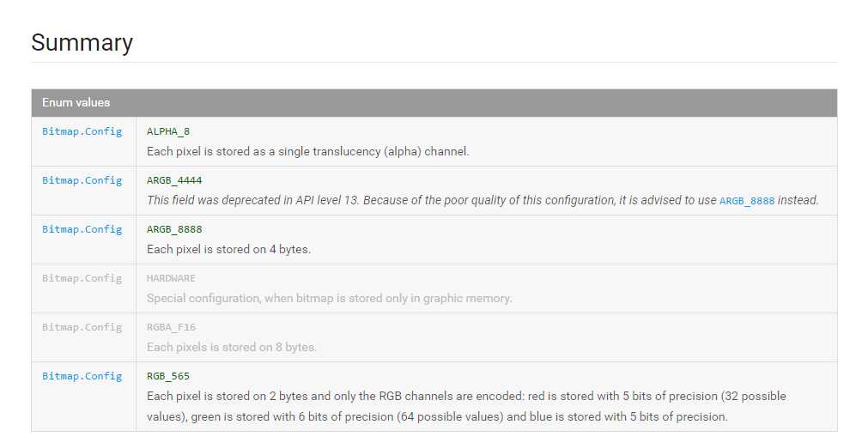Click the HARDWARE graphic memory description text
Viewport: 868px width, 443px height.
coord(329,298)
